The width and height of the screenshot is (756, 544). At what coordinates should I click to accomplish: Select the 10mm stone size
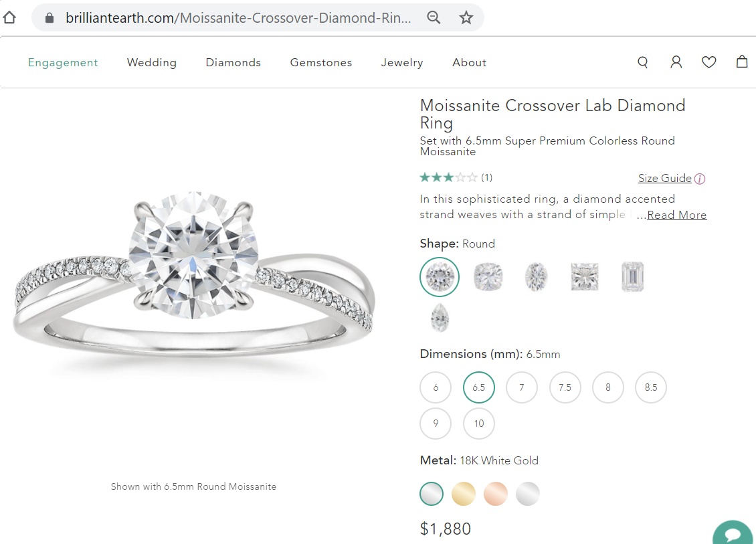pyautogui.click(x=478, y=424)
